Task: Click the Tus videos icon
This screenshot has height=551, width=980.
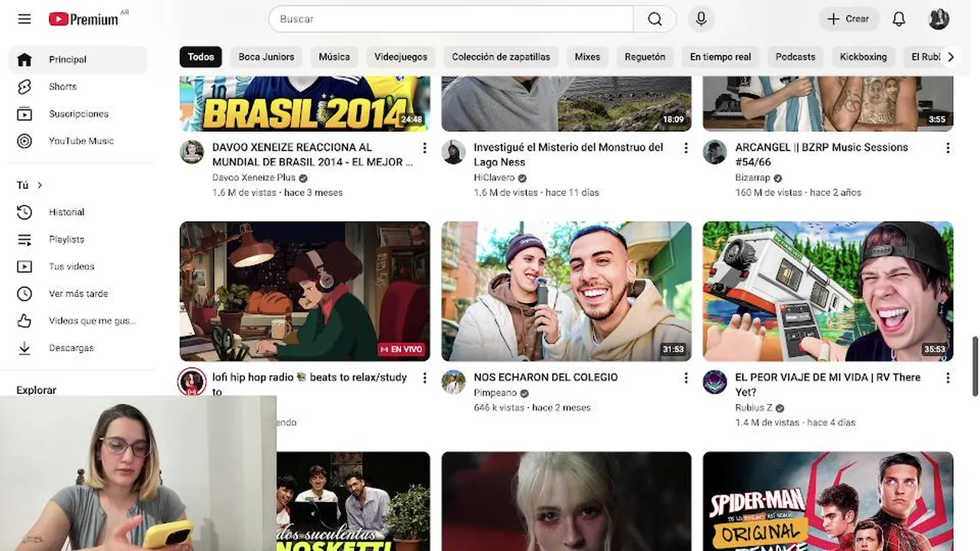Action: point(24,266)
